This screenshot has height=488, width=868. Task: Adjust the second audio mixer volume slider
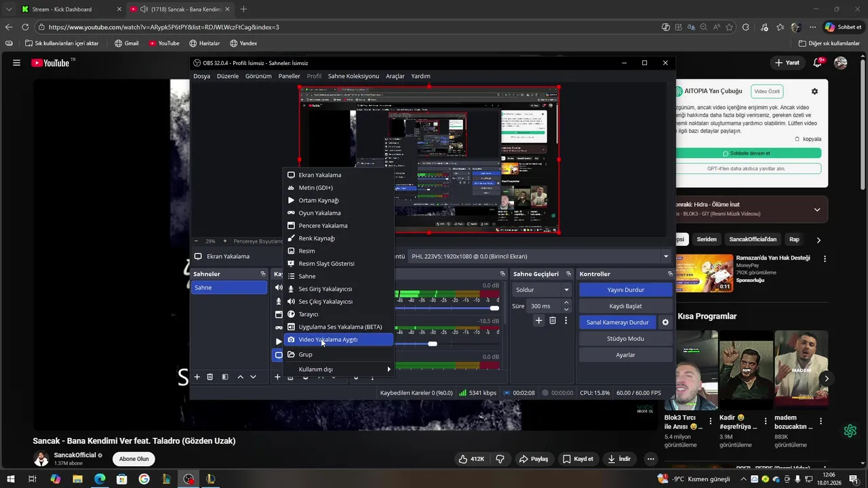point(433,344)
